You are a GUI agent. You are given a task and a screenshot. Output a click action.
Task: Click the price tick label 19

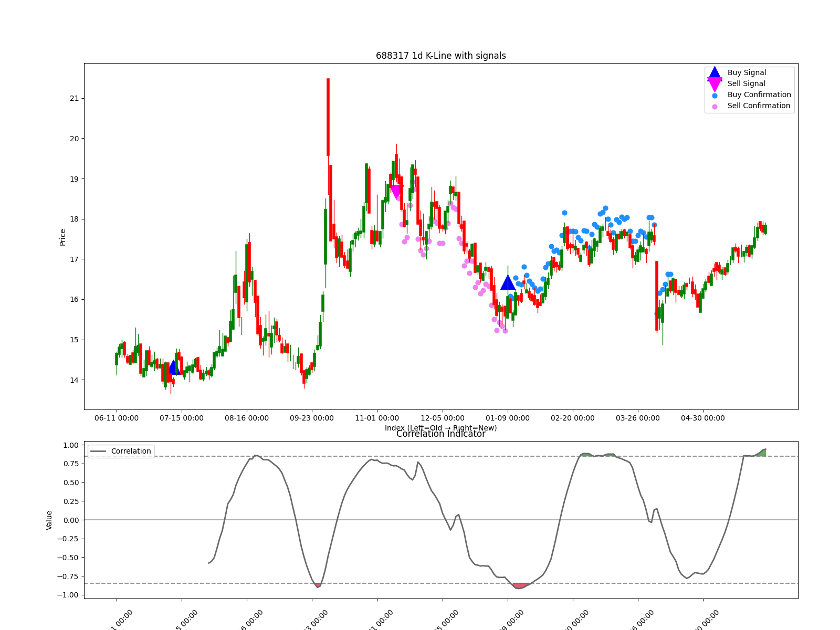click(74, 179)
